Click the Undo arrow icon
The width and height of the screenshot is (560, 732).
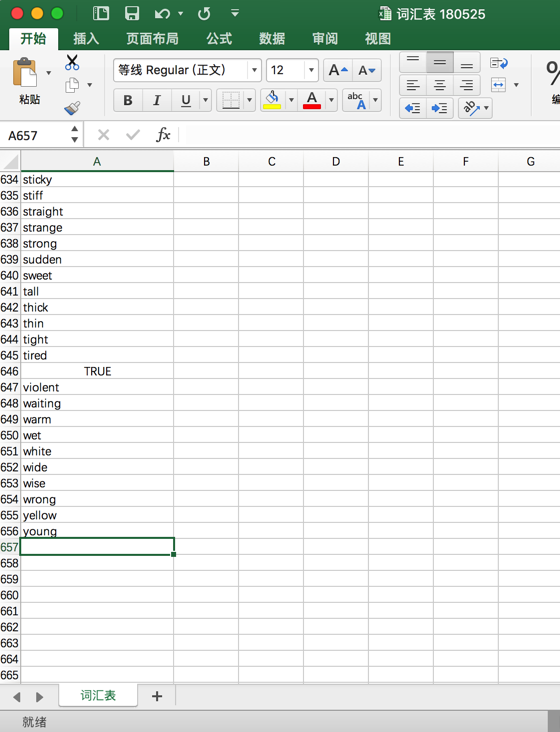(162, 14)
